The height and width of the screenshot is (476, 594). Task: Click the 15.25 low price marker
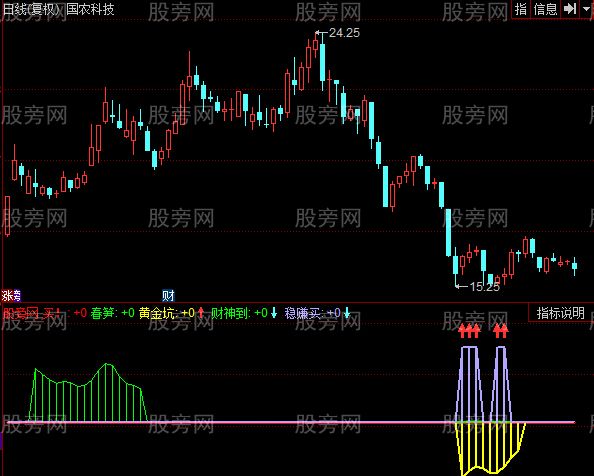[x=485, y=287]
